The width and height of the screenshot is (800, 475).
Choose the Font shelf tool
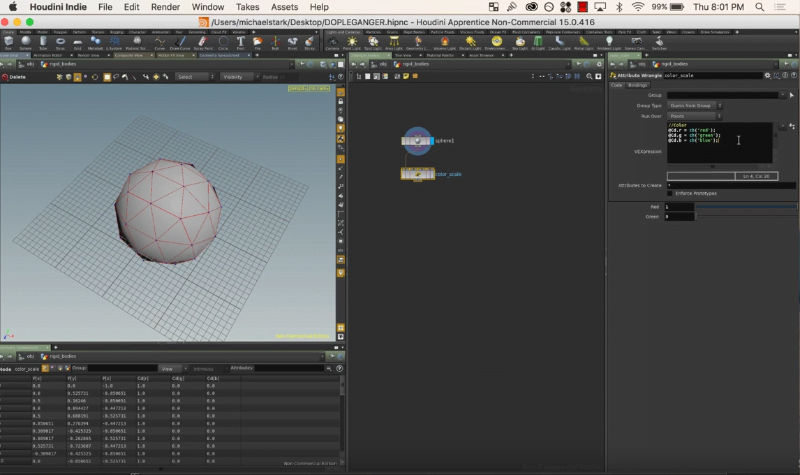pyautogui.click(x=241, y=41)
